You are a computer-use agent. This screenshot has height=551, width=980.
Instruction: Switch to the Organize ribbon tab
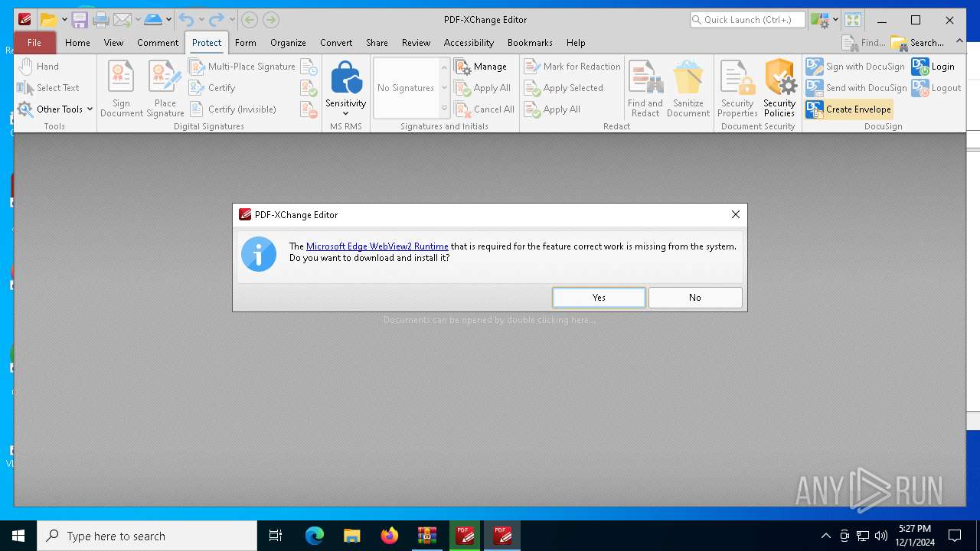coord(288,43)
